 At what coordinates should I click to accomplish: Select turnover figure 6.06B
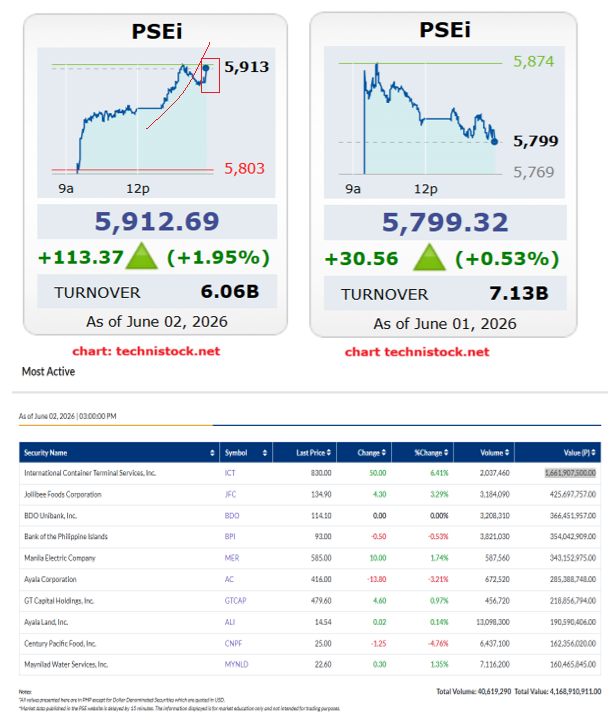(230, 292)
